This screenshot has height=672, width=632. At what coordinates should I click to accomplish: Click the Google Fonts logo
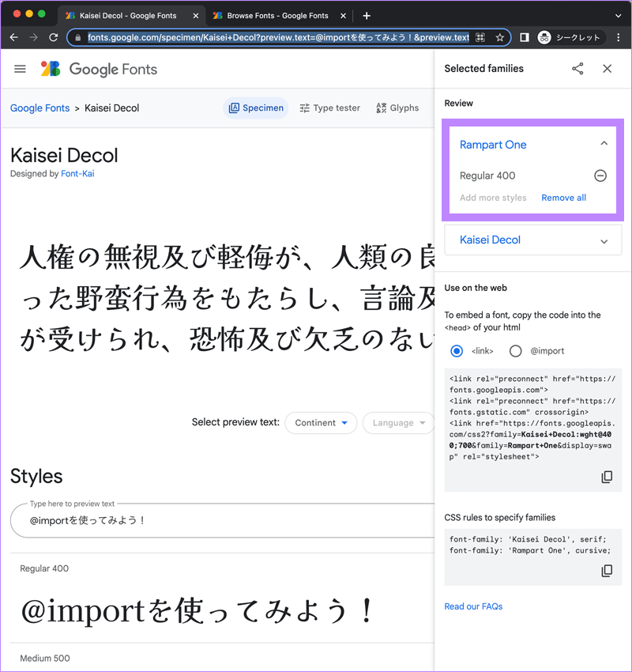[x=100, y=69]
